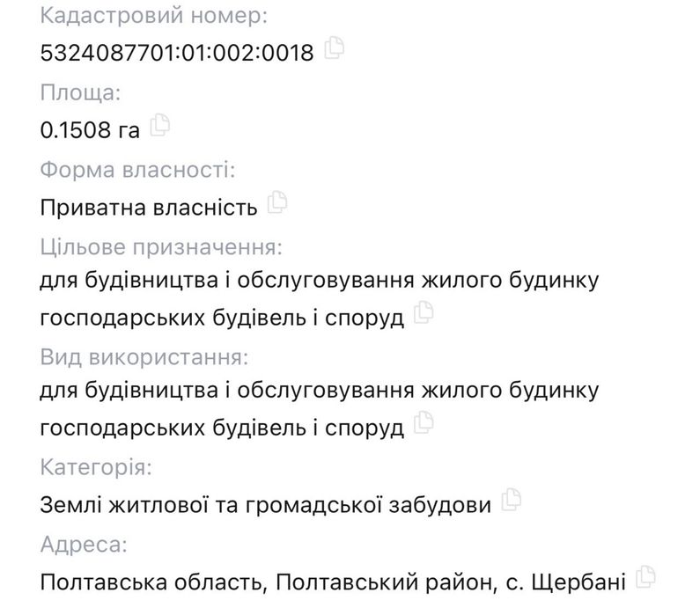Viewport: 700px width, 615px height.
Task: Copy the area value 0.1508 га
Action: click(x=160, y=126)
